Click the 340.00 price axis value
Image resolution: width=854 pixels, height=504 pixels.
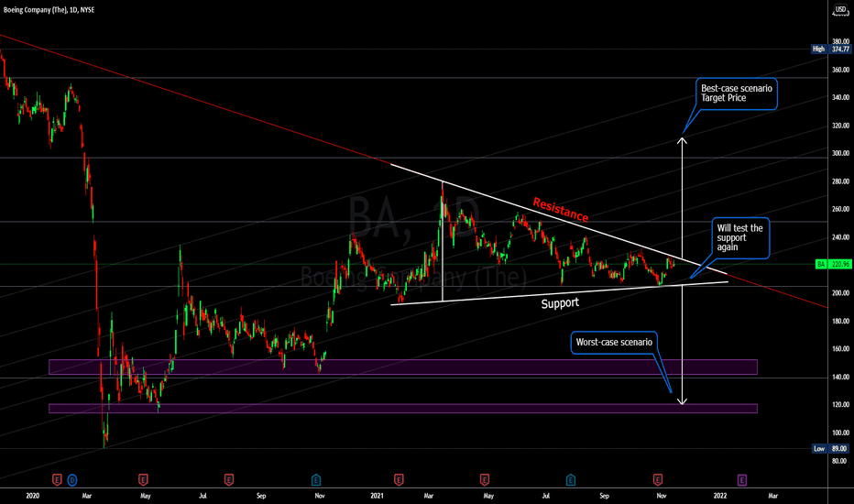coord(840,97)
